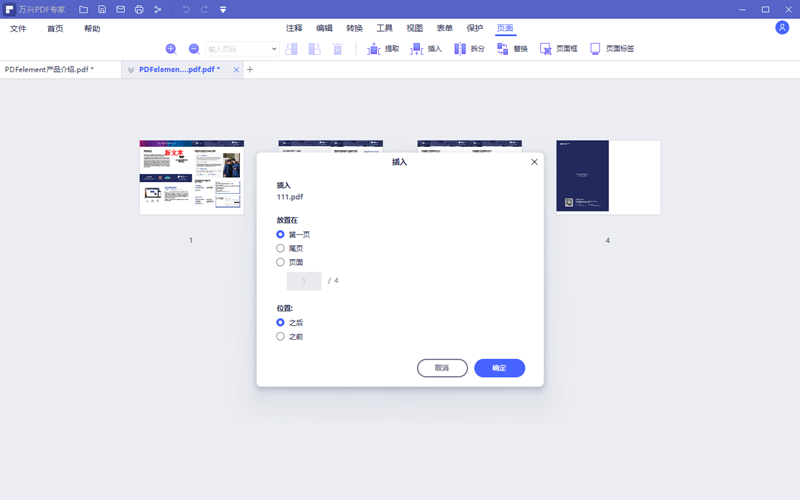
Task: Open the 页面标签 page label tool
Action: click(x=611, y=49)
